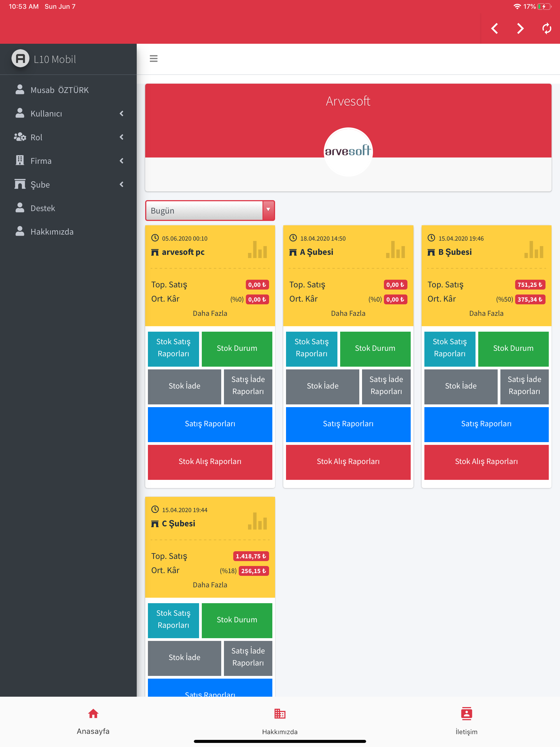The image size is (560, 747).
Task: Click the Firma building icon
Action: click(x=20, y=160)
